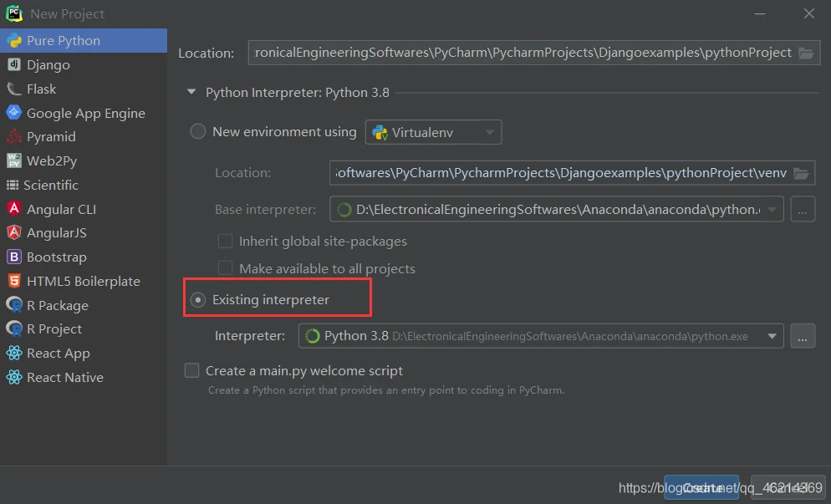Viewport: 831px width, 504px height.
Task: Select Angular CLI in the project list
Action: [84, 209]
